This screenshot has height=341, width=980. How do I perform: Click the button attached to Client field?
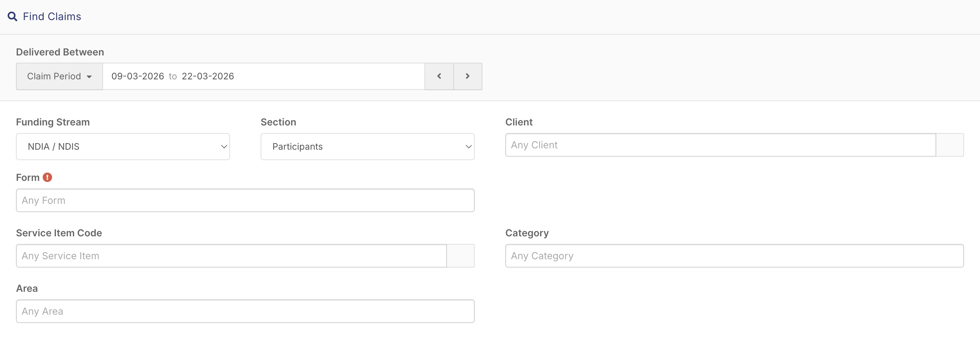pyautogui.click(x=950, y=145)
